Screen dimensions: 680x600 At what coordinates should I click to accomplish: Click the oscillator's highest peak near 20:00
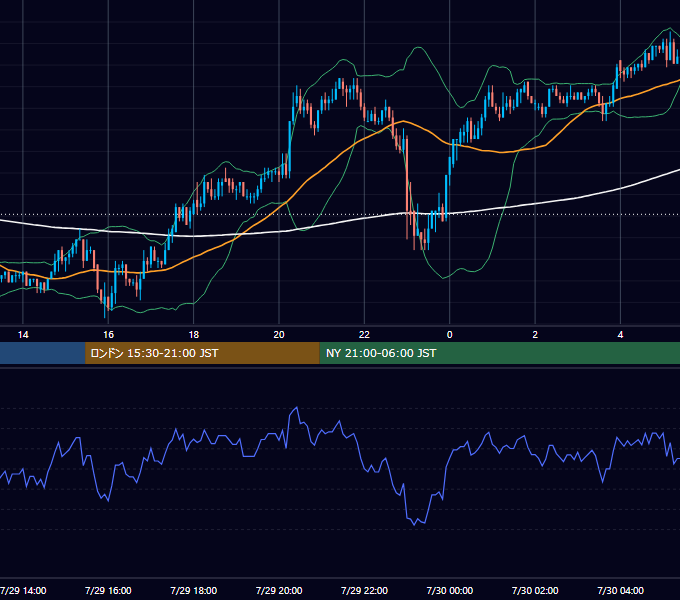[297, 407]
